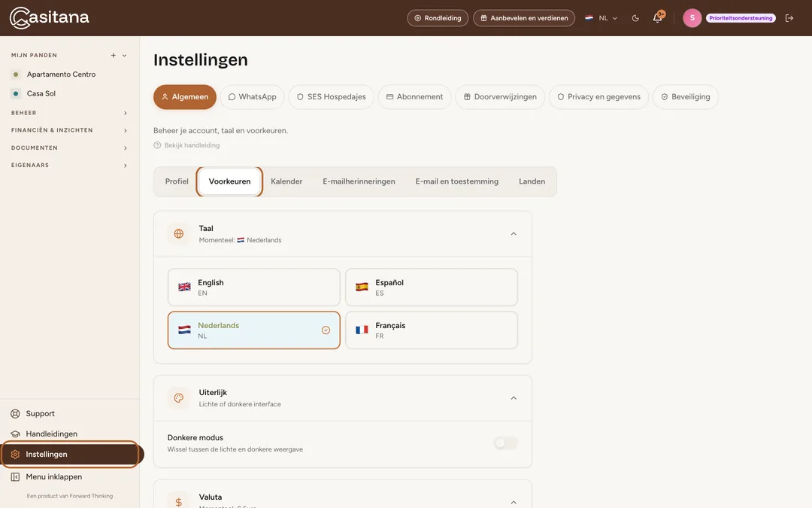Open the user avatar S menu
This screenshot has height=508, width=812.
coord(692,18)
